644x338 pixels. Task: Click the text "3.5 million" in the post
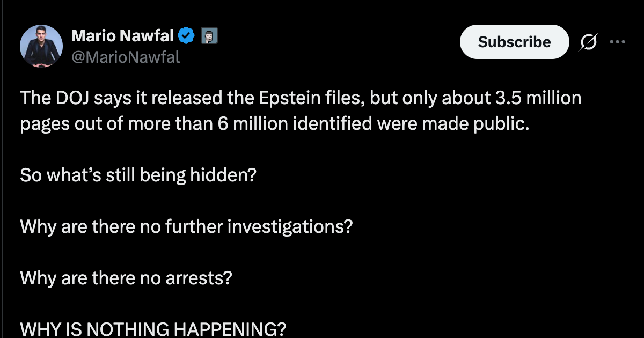(537, 98)
